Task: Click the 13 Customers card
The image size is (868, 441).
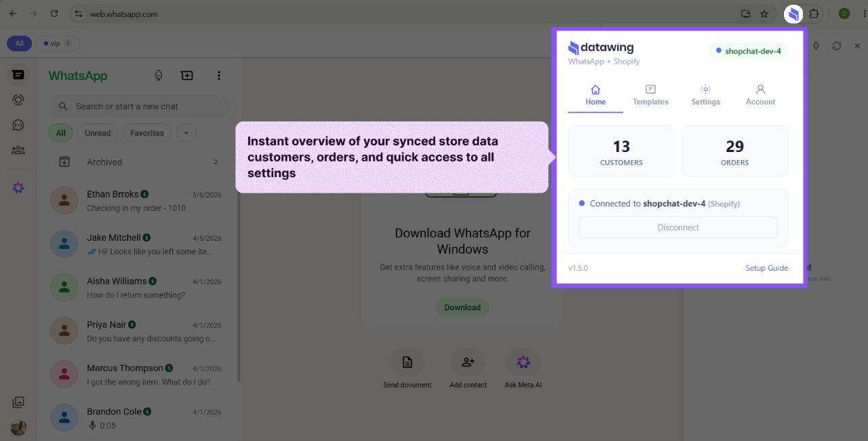Action: point(621,151)
